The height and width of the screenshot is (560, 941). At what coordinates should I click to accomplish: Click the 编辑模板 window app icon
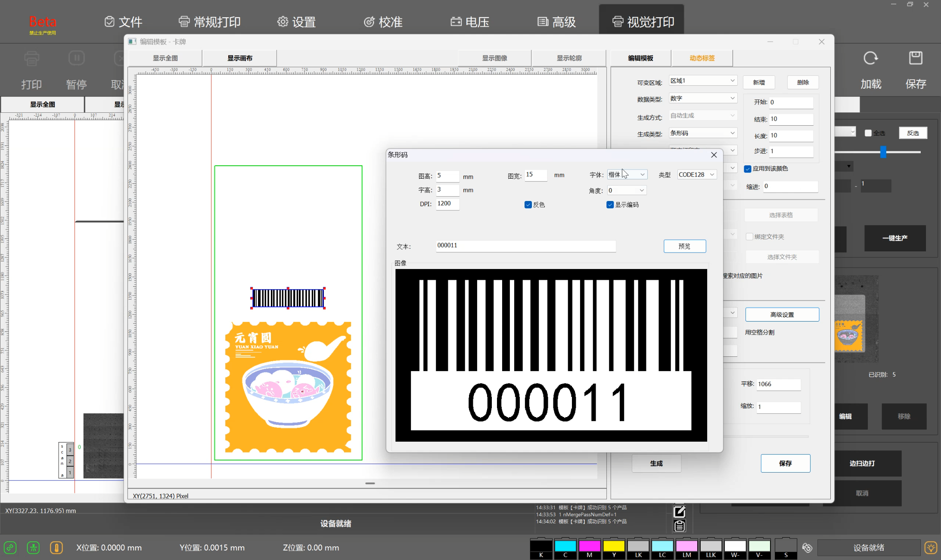tap(132, 41)
